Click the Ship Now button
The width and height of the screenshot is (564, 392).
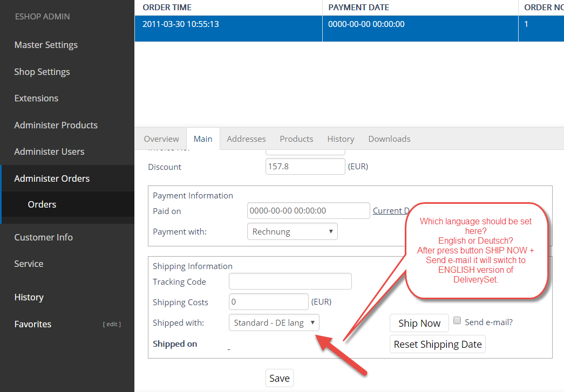tap(419, 324)
